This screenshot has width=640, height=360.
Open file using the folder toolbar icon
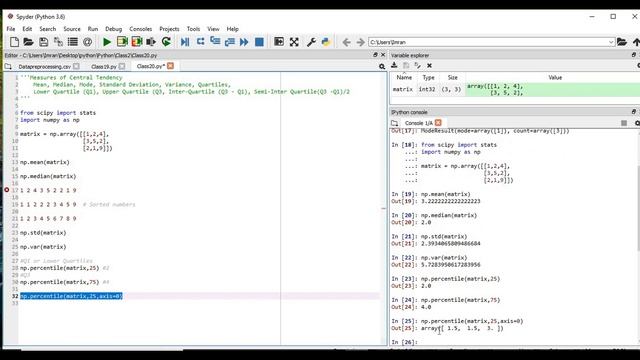coord(28,42)
